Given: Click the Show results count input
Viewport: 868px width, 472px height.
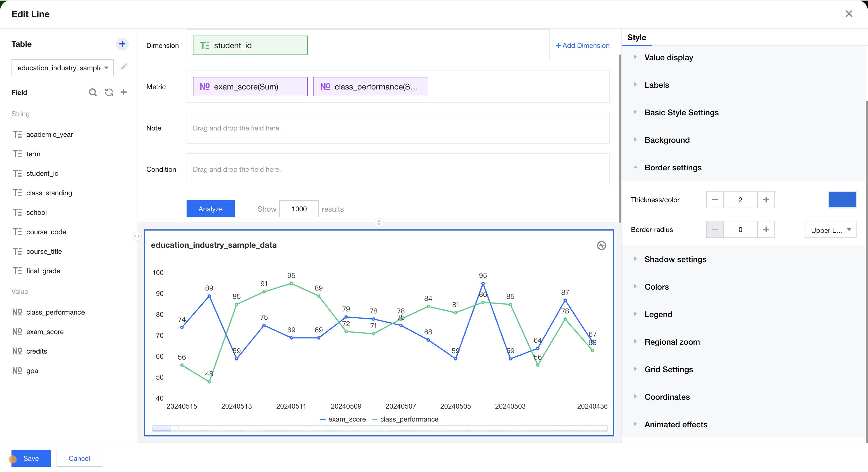Looking at the screenshot, I should click(x=299, y=209).
